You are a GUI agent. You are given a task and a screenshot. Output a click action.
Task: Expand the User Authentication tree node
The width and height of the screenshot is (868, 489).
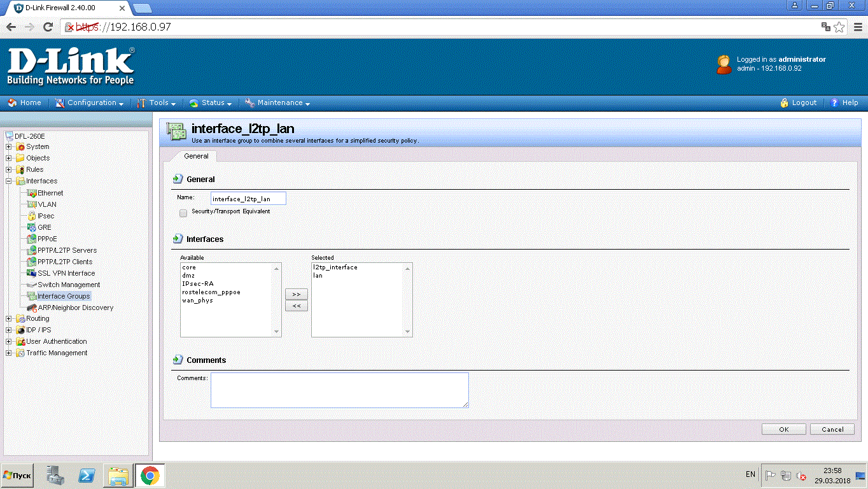tap(9, 341)
